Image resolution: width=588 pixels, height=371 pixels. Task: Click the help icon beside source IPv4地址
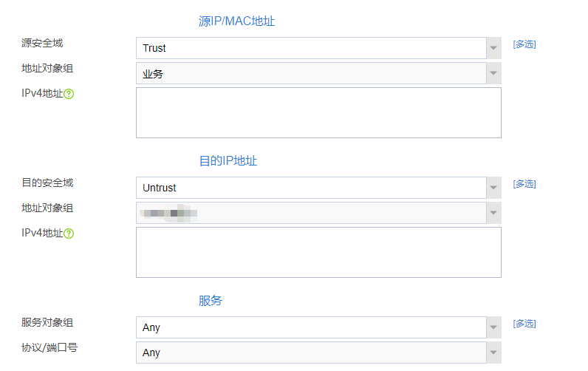(x=69, y=94)
